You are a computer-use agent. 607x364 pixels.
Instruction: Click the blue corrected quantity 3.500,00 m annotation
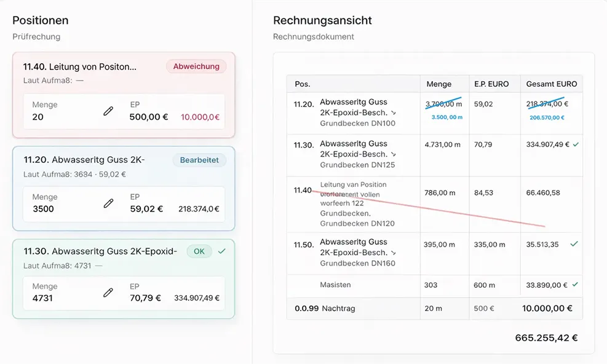pos(446,117)
